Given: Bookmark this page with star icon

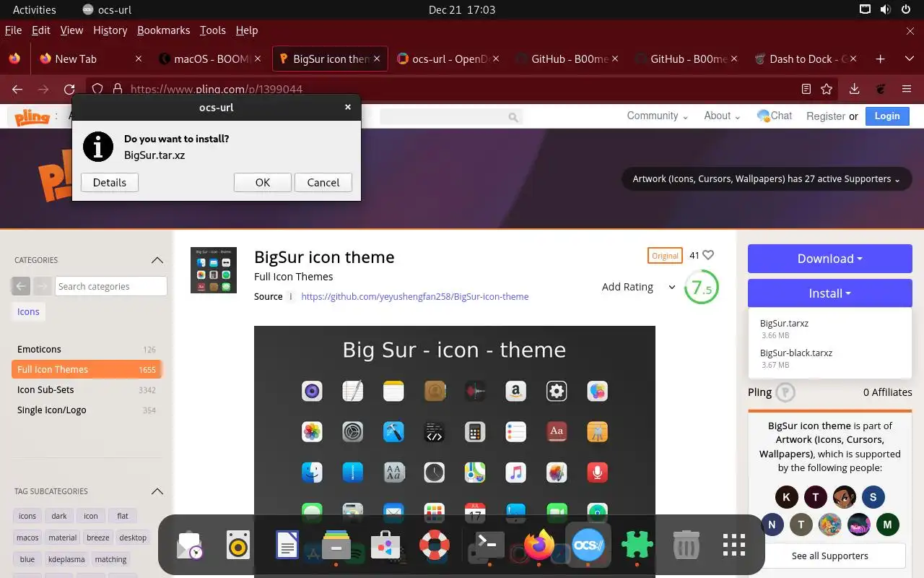Looking at the screenshot, I should [x=827, y=90].
